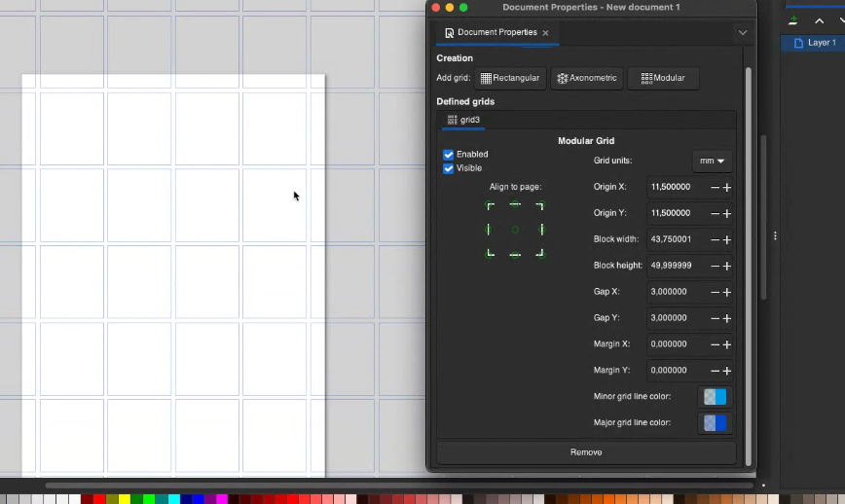Click the canvas horizontal scrollbar
The image size is (845, 504).
pyautogui.click(x=399, y=486)
